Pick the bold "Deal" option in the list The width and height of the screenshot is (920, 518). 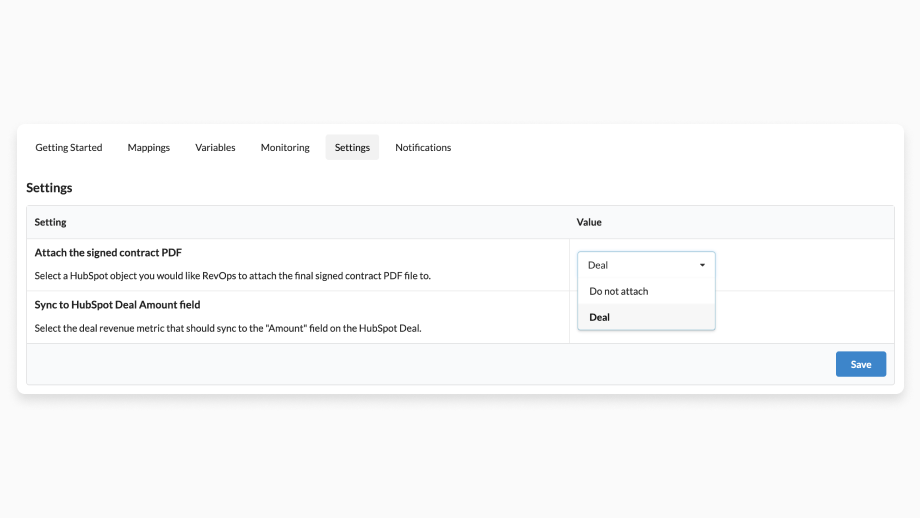600,318
